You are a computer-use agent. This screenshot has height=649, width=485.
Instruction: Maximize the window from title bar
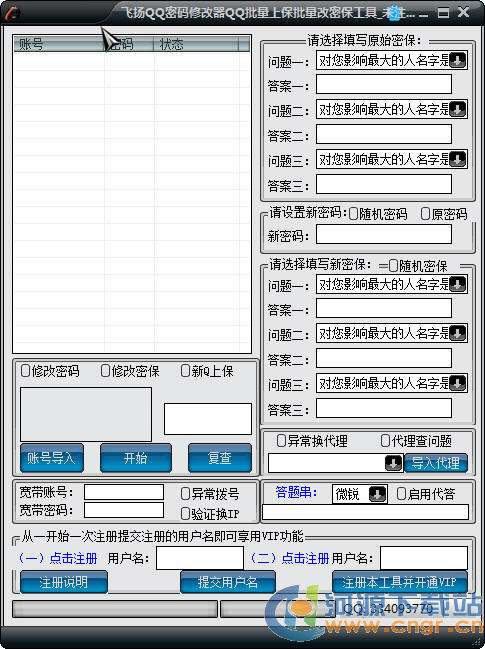(x=443, y=13)
